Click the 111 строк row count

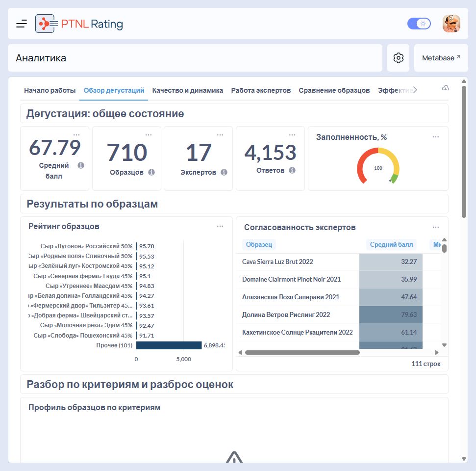[426, 364]
